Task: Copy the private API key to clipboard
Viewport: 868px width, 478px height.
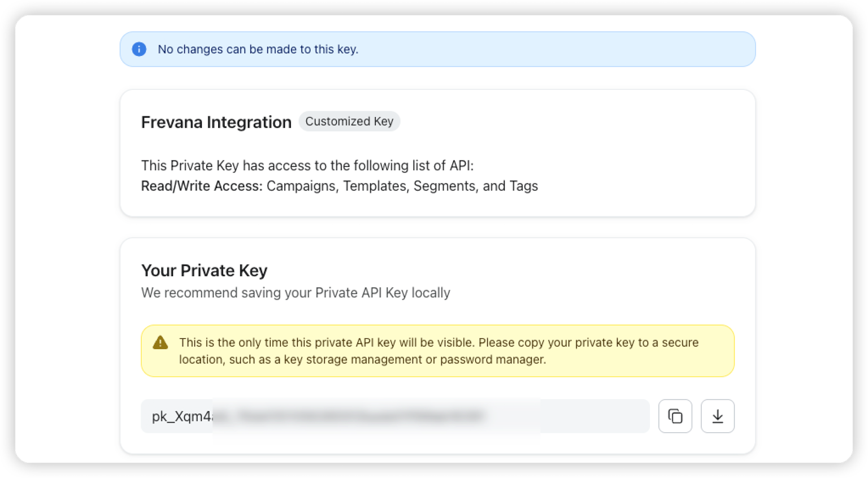Action: [675, 416]
